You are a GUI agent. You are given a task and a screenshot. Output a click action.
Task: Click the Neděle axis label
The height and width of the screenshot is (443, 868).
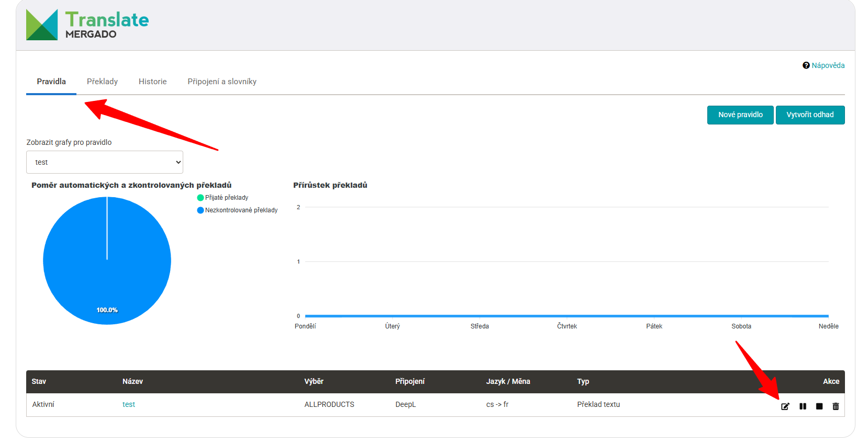tap(829, 326)
